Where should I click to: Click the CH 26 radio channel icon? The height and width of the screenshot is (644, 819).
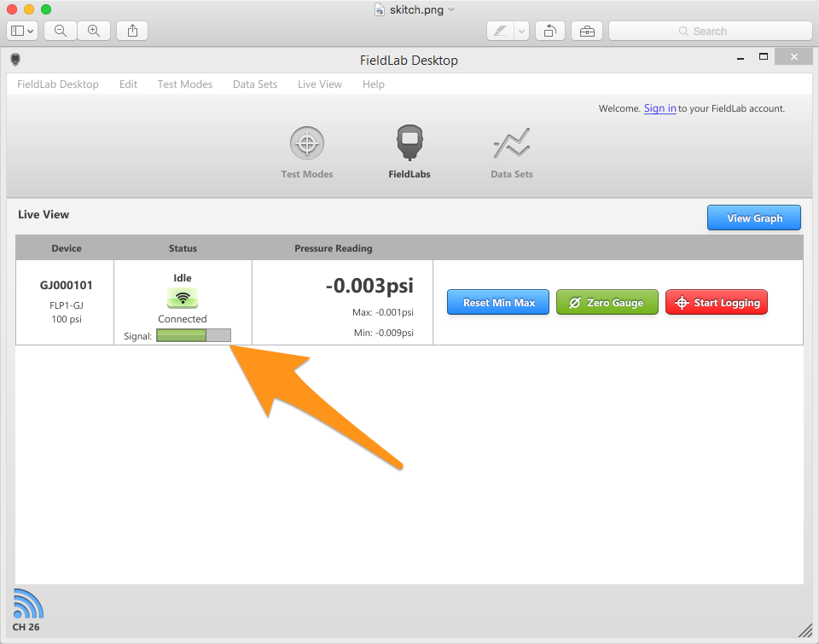coord(27,604)
